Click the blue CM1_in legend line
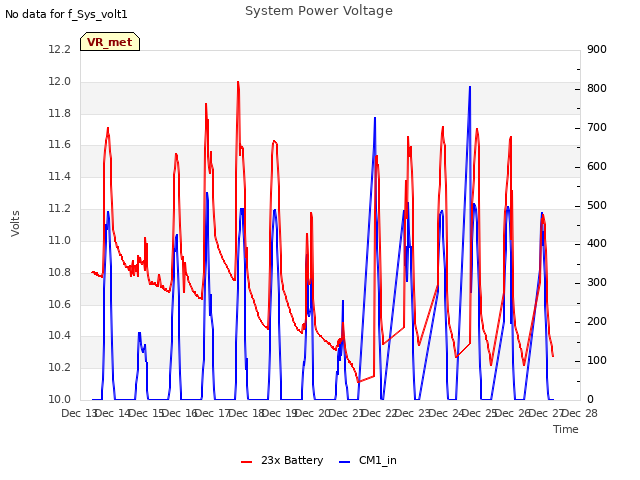 point(344,462)
